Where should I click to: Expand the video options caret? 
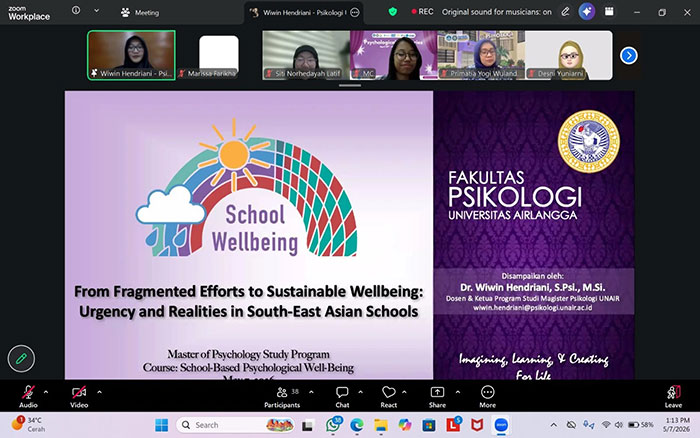99,392
